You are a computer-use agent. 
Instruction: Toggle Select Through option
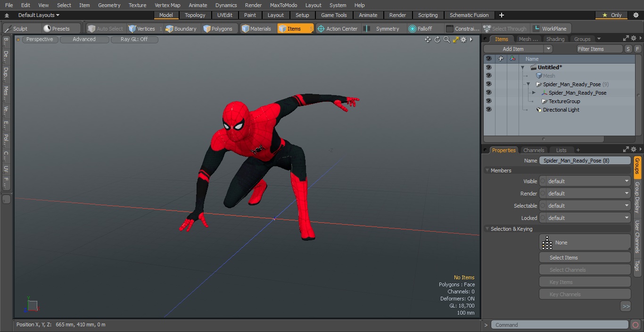coord(505,29)
